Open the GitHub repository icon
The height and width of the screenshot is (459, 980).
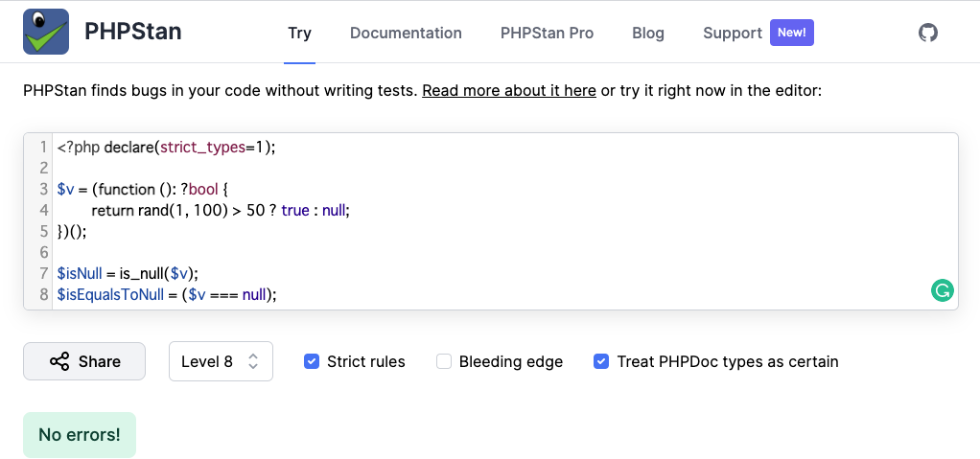click(x=928, y=33)
